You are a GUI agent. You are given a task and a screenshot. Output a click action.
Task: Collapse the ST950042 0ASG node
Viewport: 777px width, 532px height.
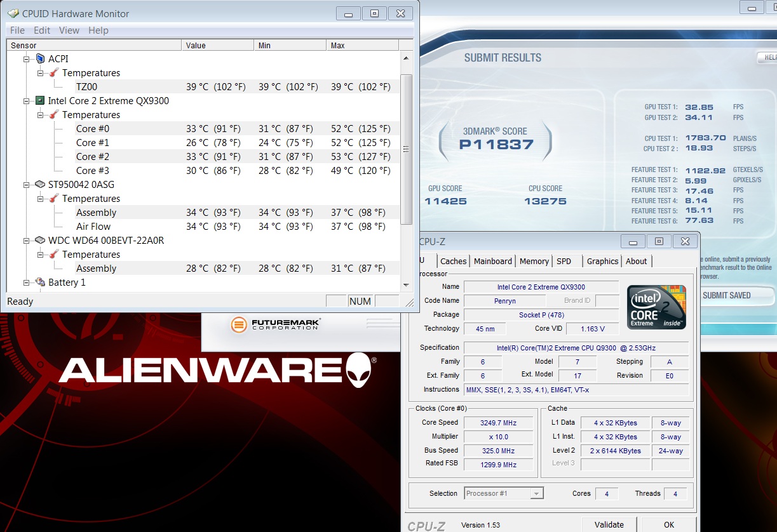(x=27, y=184)
